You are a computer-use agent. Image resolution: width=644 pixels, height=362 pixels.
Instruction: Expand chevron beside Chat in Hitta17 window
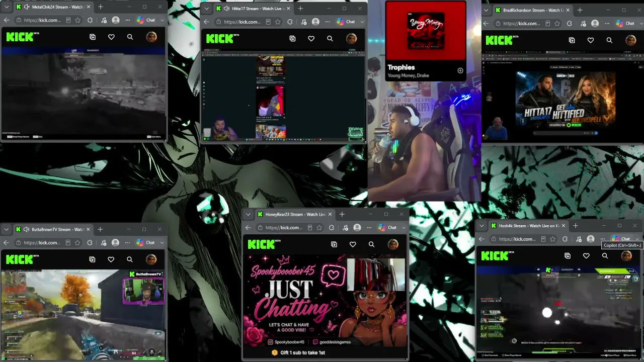[x=362, y=22]
